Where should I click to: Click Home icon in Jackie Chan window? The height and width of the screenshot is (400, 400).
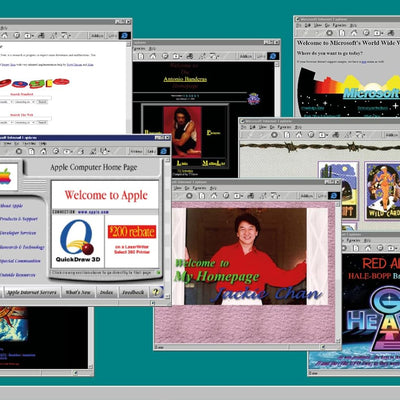coord(214,196)
